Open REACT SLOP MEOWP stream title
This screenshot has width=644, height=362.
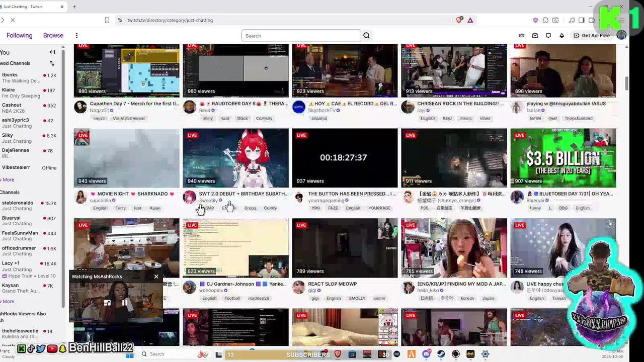333,284
